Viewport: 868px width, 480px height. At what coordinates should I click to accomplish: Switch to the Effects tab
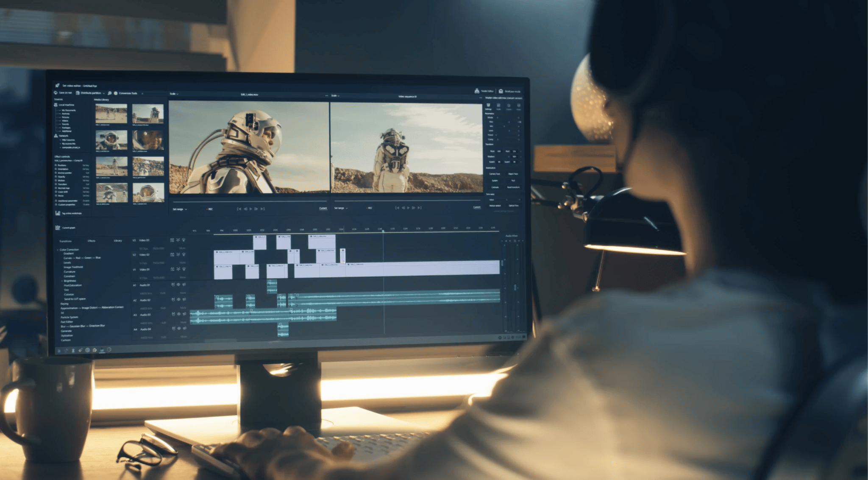92,241
